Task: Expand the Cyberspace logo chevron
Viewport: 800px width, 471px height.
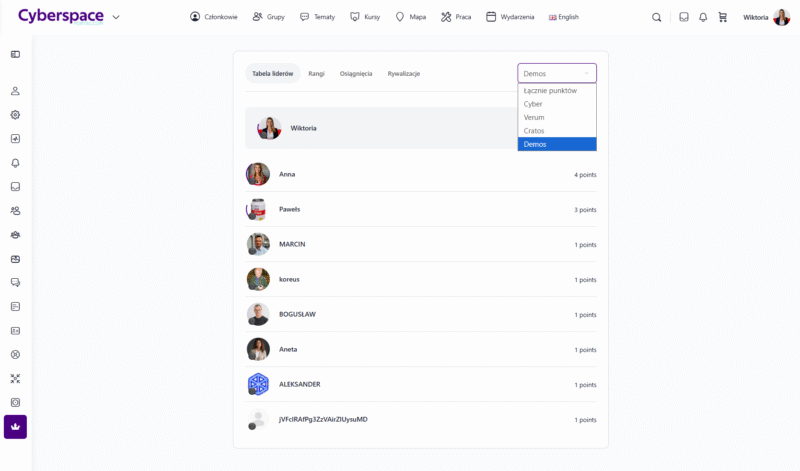Action: pyautogui.click(x=116, y=17)
